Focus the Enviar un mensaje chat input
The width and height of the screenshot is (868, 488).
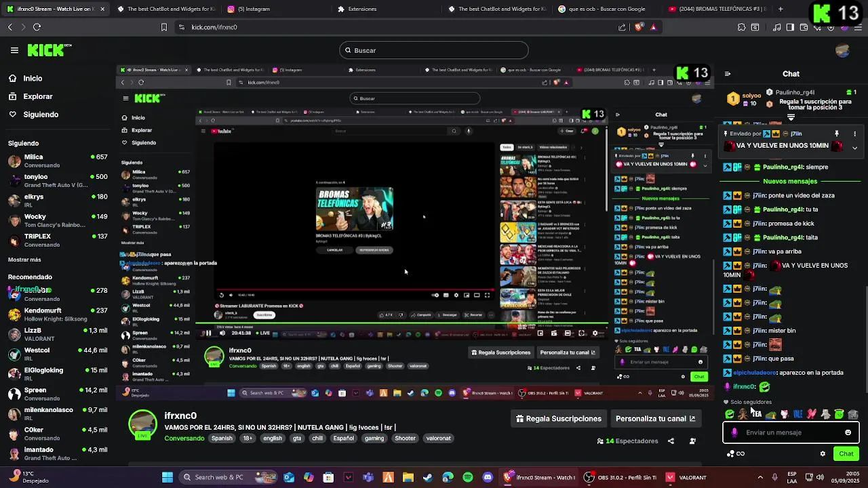click(791, 432)
